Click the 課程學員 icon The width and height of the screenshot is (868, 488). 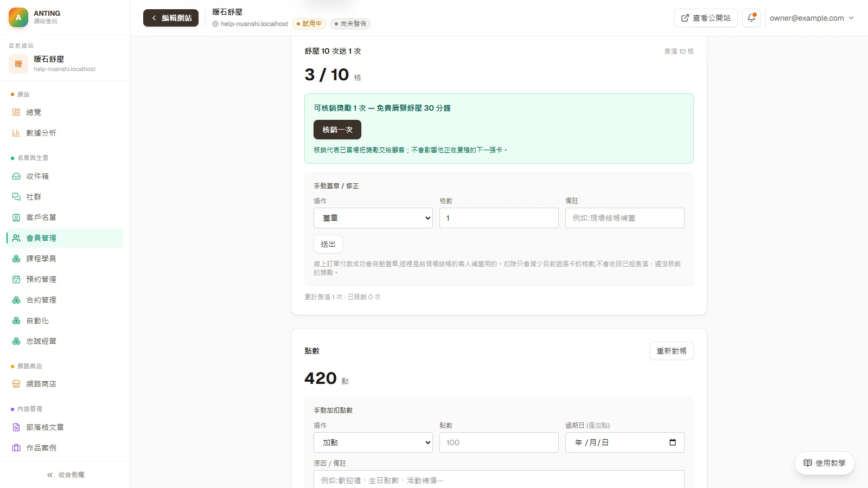point(16,259)
